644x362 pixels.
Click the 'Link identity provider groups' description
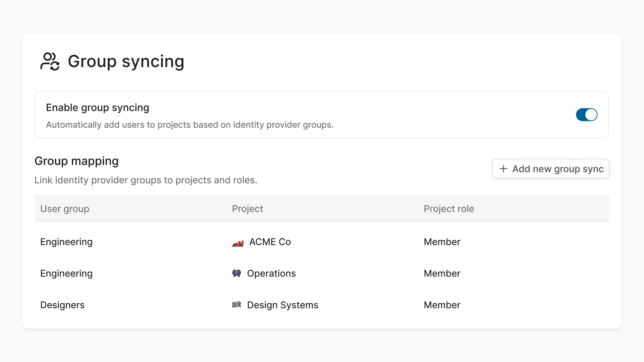coord(146,180)
